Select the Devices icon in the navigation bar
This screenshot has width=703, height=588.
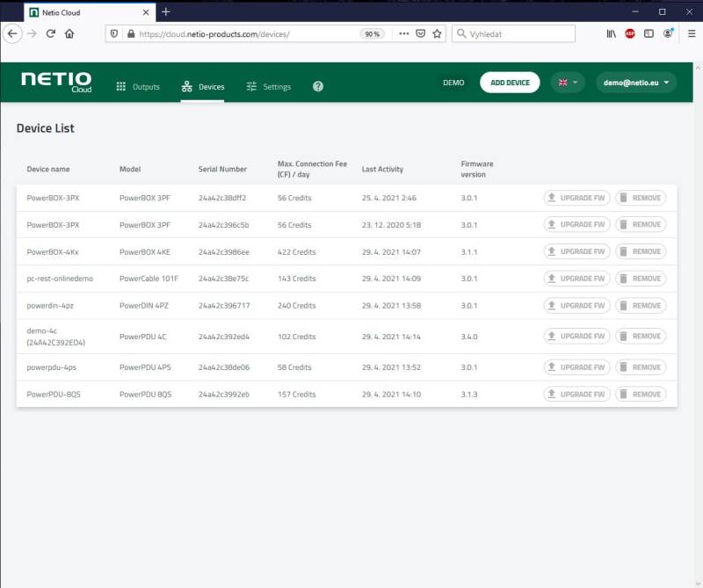pos(186,86)
